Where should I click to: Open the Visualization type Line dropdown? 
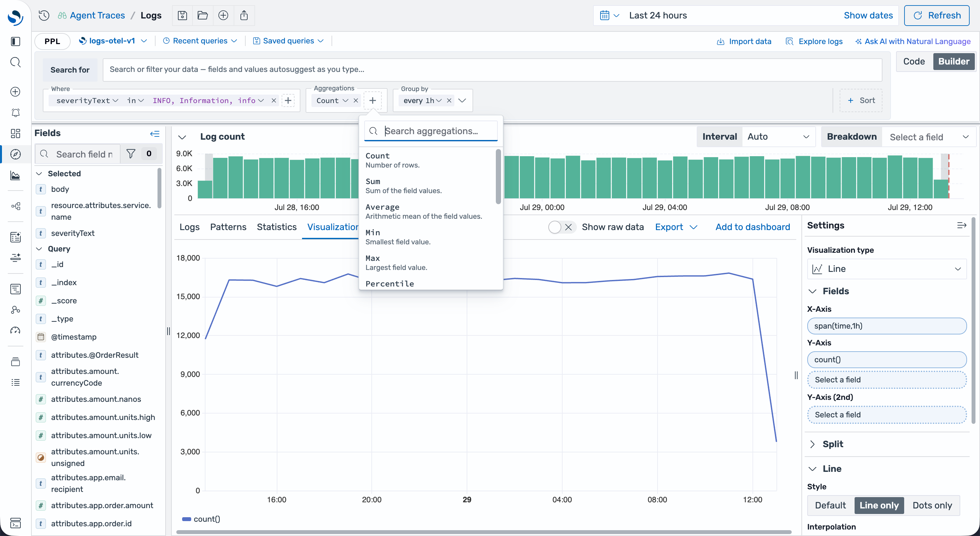click(x=886, y=269)
